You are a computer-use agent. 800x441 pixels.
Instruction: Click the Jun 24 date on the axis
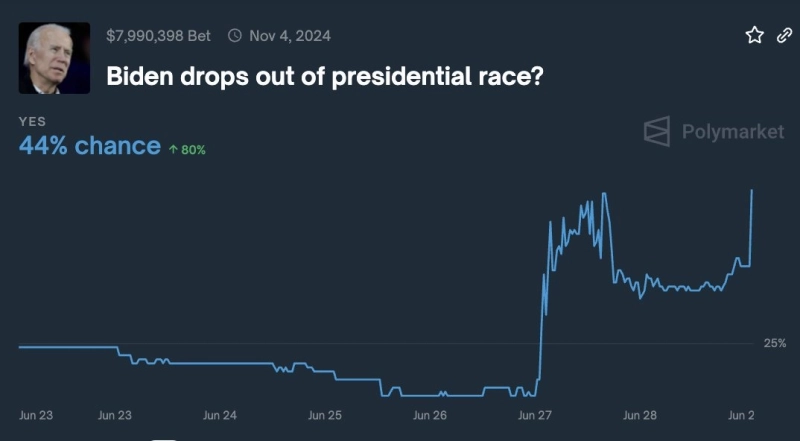click(220, 414)
